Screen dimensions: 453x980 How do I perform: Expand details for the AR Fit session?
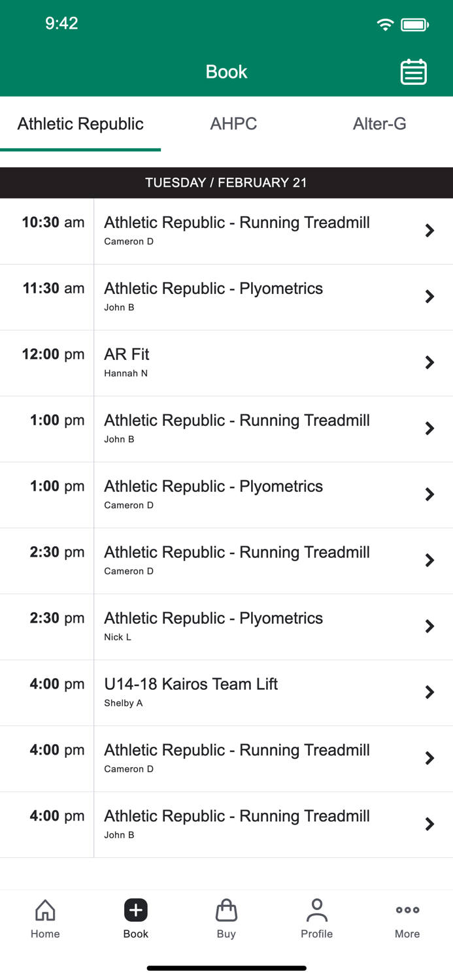(x=430, y=363)
